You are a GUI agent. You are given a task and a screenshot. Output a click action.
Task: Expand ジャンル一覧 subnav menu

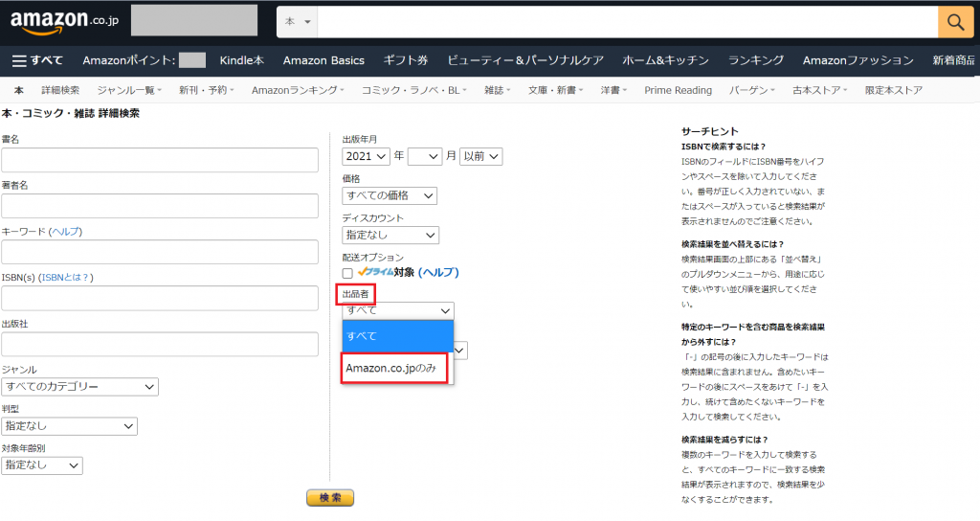click(x=129, y=90)
